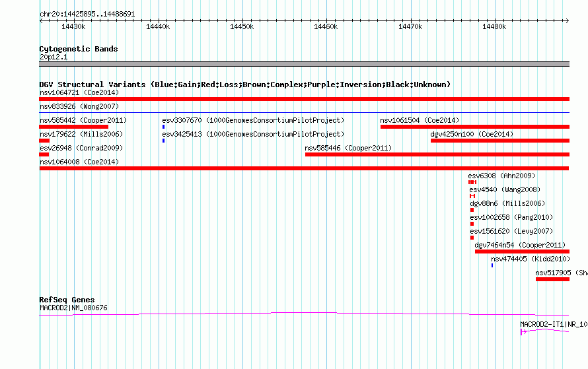Screen dimensions: 588x369
Task: Click the 14430k ruler tick label
Action: click(73, 26)
